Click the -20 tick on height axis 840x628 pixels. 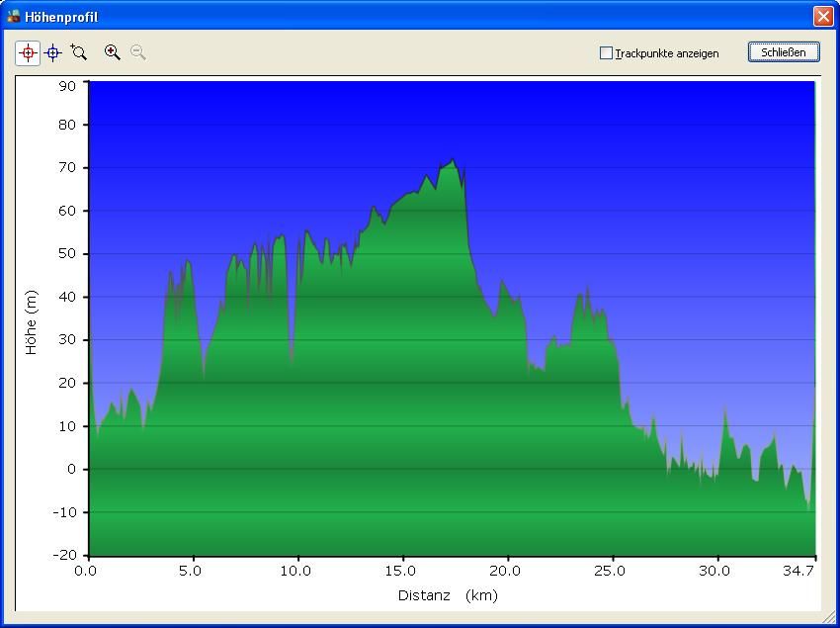point(64,555)
